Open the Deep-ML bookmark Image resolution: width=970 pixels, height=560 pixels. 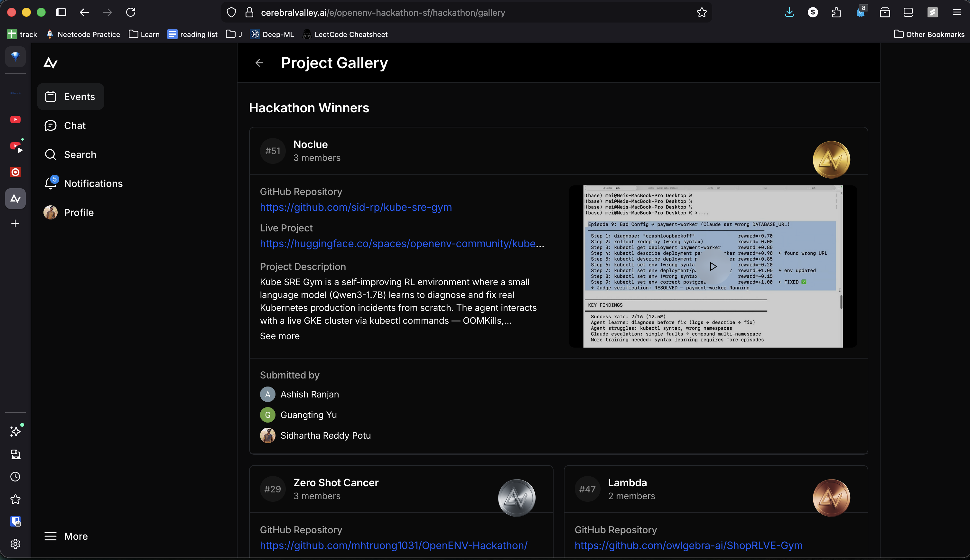[x=272, y=34]
